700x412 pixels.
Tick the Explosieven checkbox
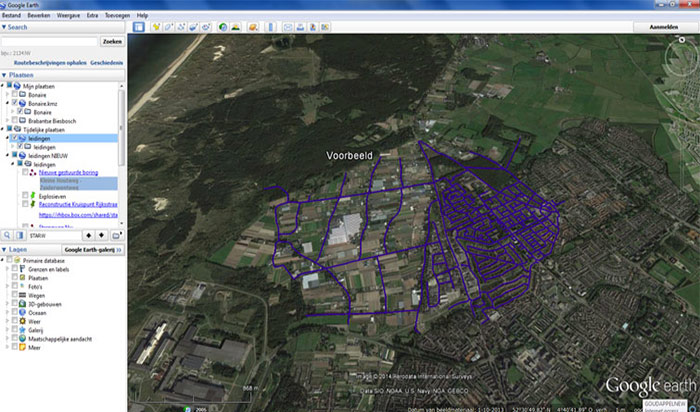[x=25, y=196]
